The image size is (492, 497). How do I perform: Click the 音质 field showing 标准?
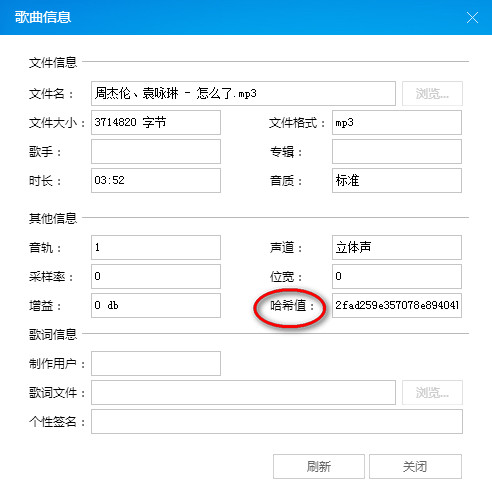tap(397, 180)
